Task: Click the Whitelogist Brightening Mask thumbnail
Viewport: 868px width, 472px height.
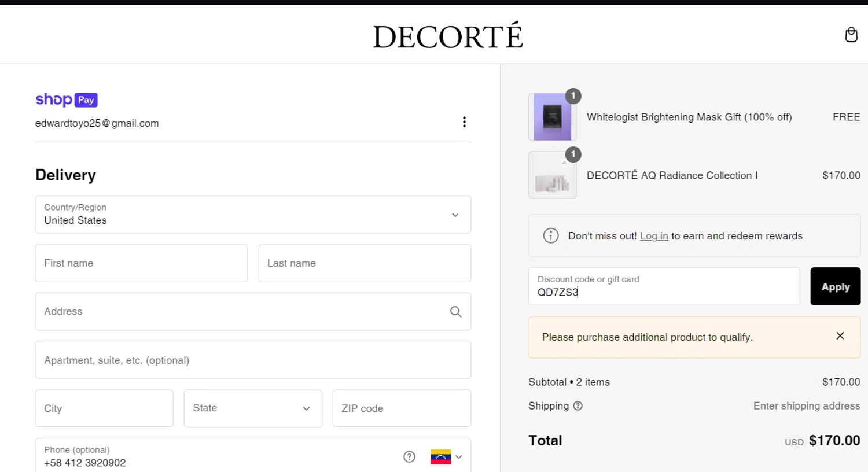Action: (x=552, y=117)
